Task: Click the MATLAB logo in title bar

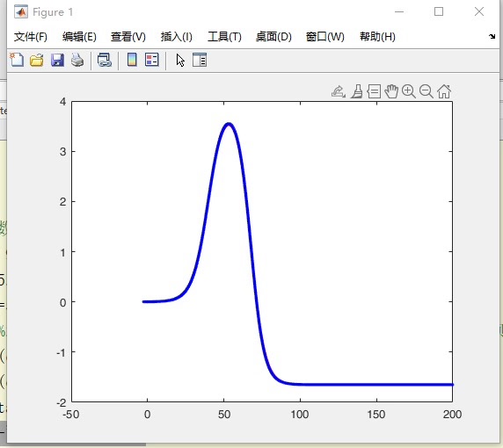Action: [x=21, y=11]
